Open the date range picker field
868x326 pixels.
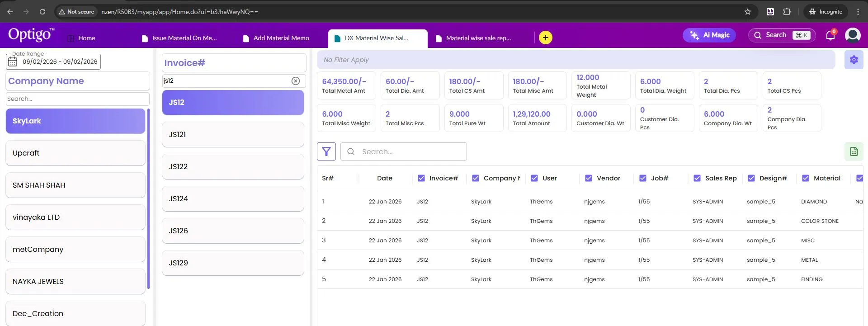click(60, 62)
